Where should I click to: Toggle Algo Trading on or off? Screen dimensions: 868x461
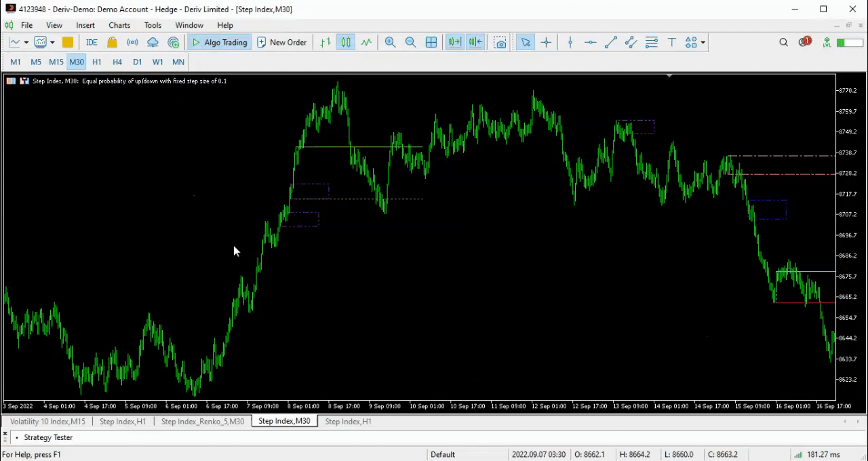point(219,42)
